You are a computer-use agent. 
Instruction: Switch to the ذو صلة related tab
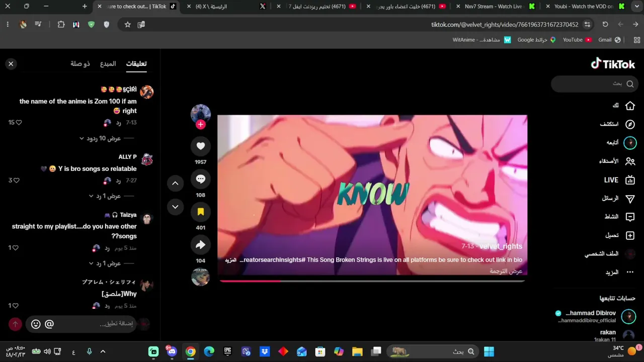(x=80, y=64)
